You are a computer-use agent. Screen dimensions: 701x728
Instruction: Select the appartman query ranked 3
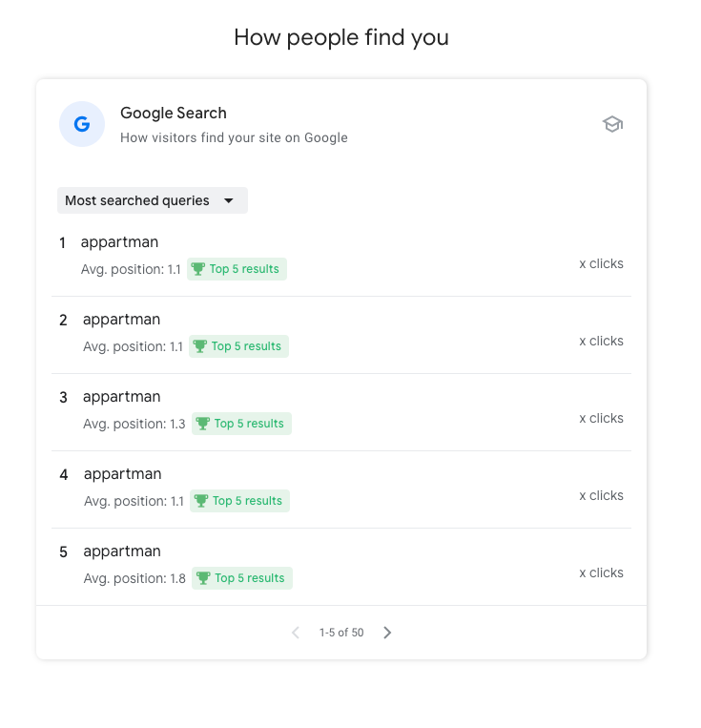[x=121, y=397]
